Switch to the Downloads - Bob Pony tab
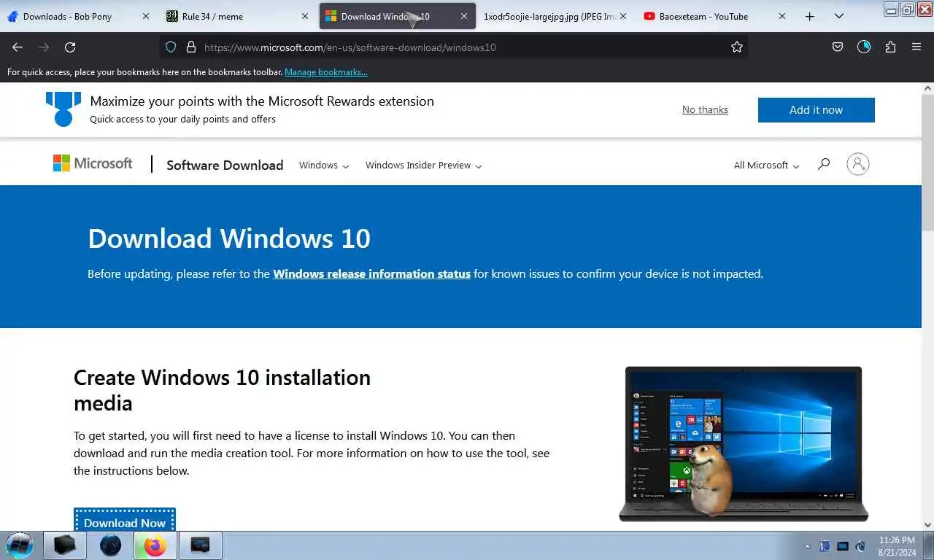Viewport: 934px width, 560px height. 78,16
